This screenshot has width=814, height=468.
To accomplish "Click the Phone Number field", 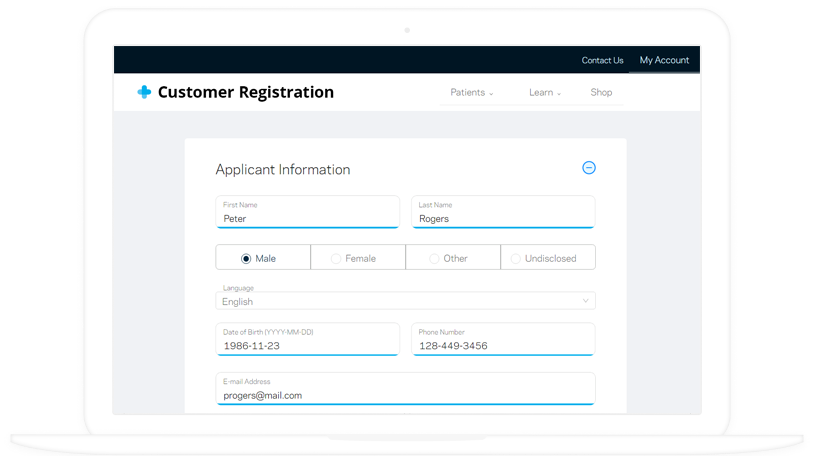I will tap(503, 339).
